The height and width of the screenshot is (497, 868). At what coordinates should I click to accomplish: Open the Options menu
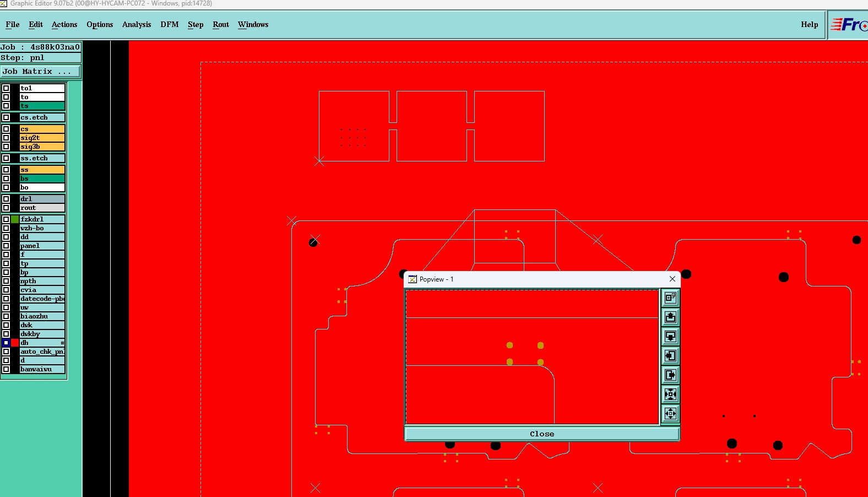(100, 25)
